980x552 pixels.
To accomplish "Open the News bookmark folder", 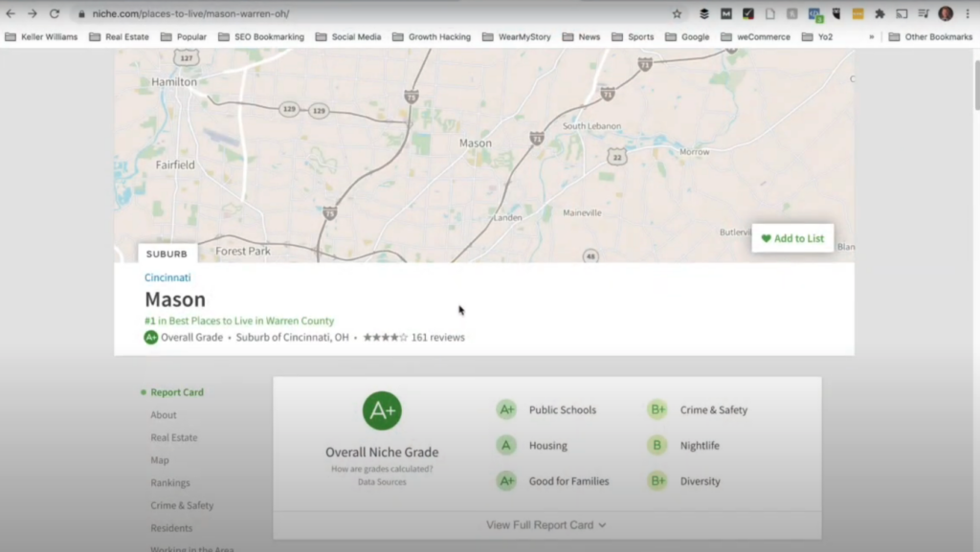I will pyautogui.click(x=581, y=37).
